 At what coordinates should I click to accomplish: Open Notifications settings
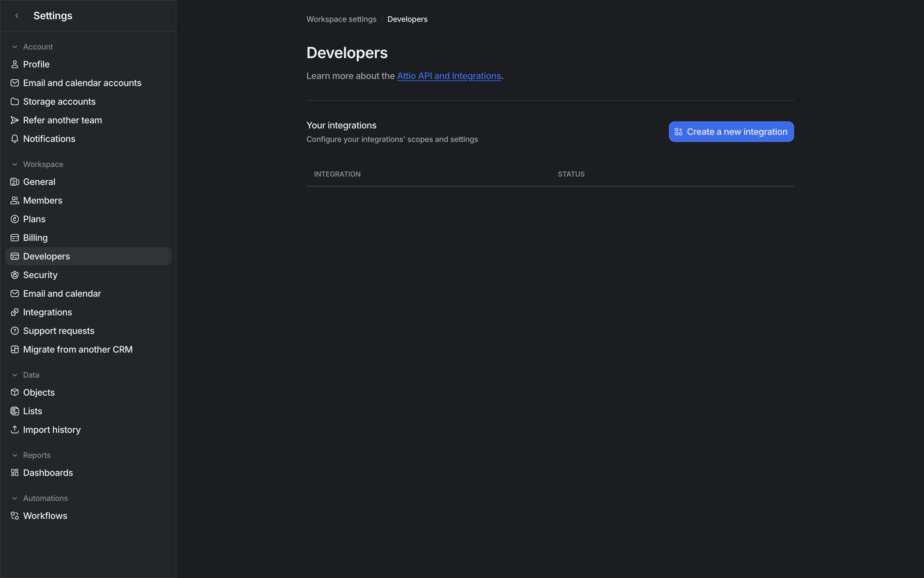click(x=88, y=139)
